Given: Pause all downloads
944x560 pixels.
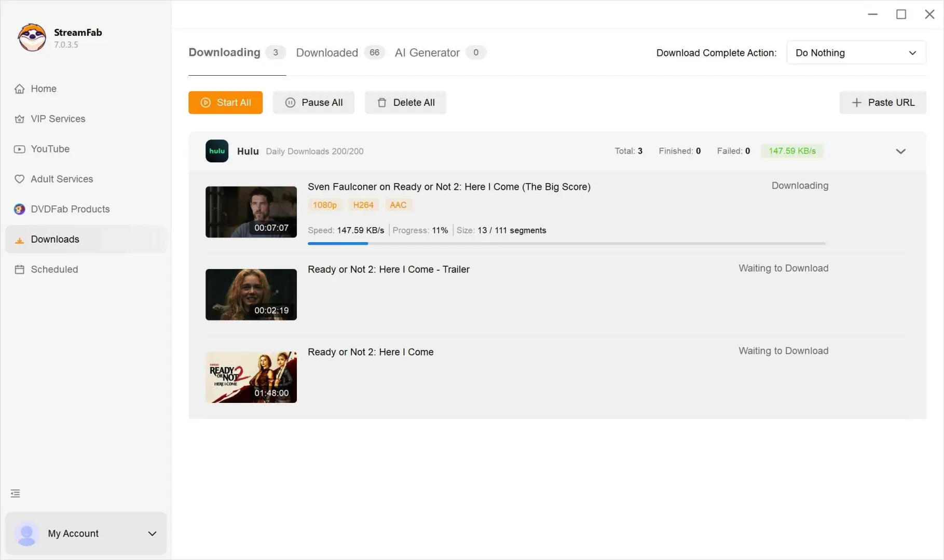Looking at the screenshot, I should [313, 103].
